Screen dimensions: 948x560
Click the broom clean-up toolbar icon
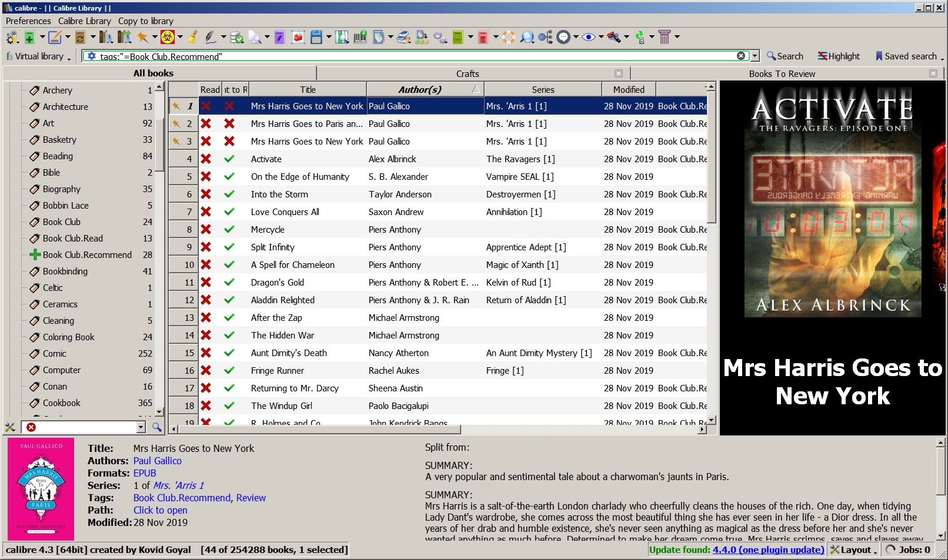pyautogui.click(x=193, y=38)
